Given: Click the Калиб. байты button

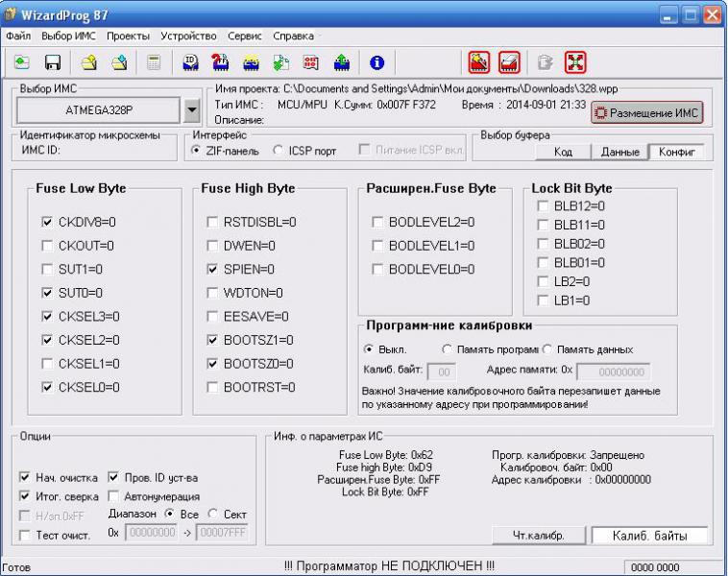Looking at the screenshot, I should 649,536.
